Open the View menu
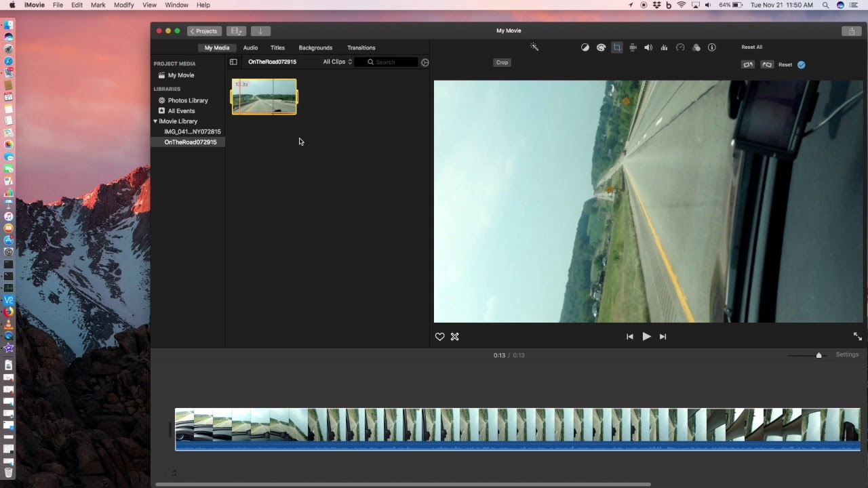Screen dimensions: 868x488 (x=150, y=5)
